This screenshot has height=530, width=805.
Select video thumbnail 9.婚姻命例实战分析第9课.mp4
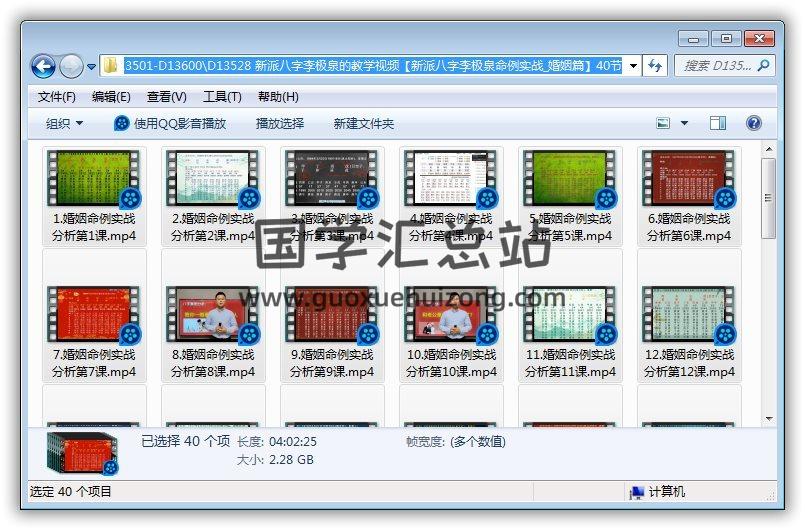331,315
